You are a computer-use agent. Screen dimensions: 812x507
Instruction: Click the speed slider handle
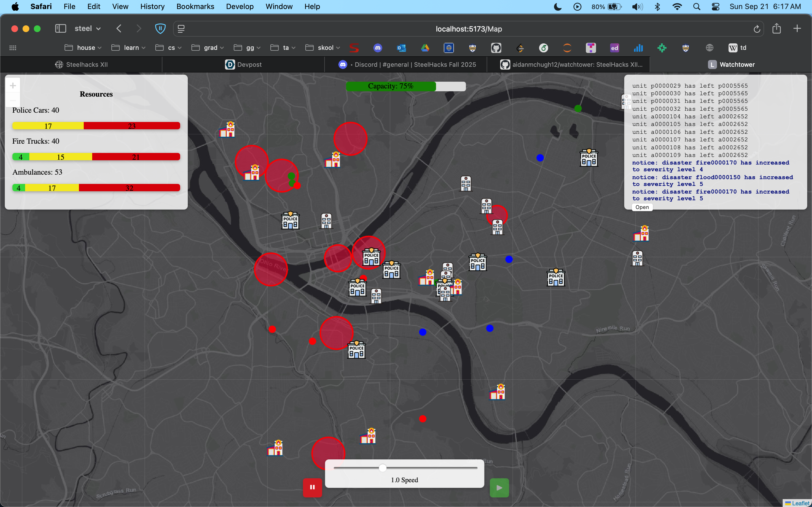coord(383,468)
